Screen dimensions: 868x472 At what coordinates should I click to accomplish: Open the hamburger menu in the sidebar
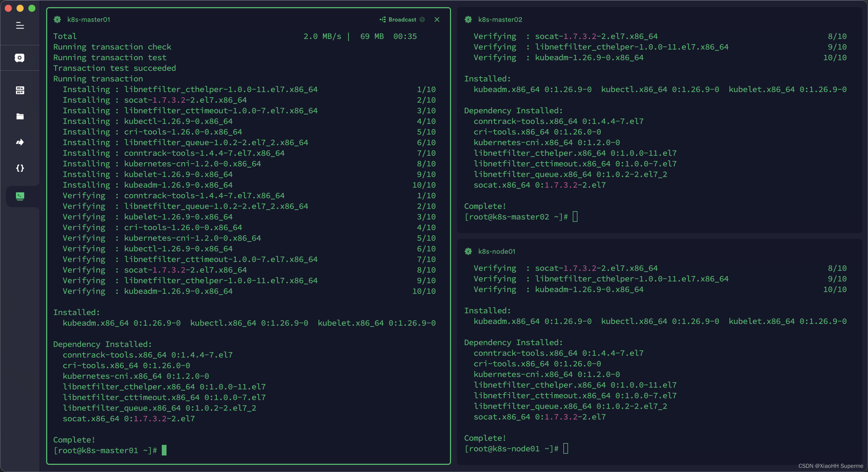(x=20, y=26)
